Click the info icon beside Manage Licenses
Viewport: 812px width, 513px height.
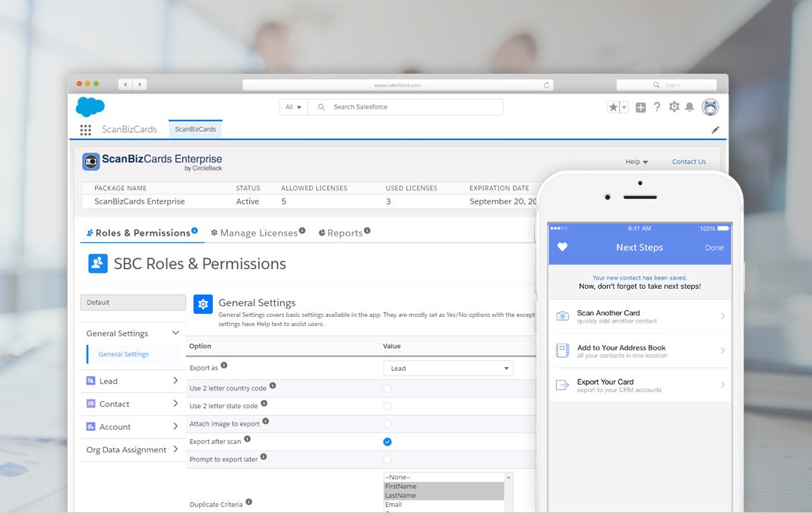coord(302,230)
